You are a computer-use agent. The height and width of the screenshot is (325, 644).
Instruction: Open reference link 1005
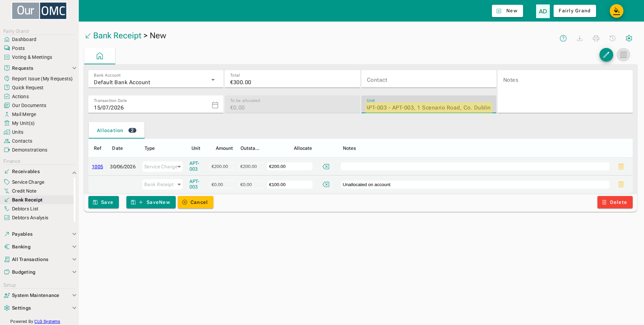97,167
